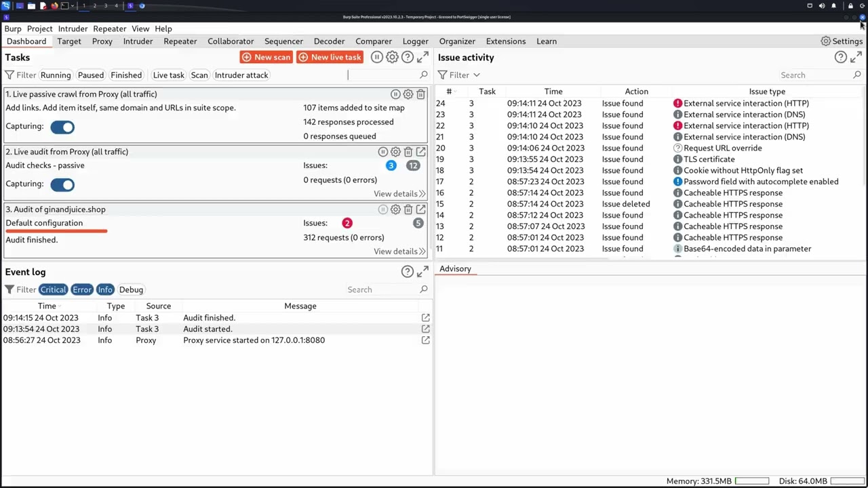Image resolution: width=868 pixels, height=488 pixels.
Task: Expand the Event log panel
Action: (x=422, y=272)
